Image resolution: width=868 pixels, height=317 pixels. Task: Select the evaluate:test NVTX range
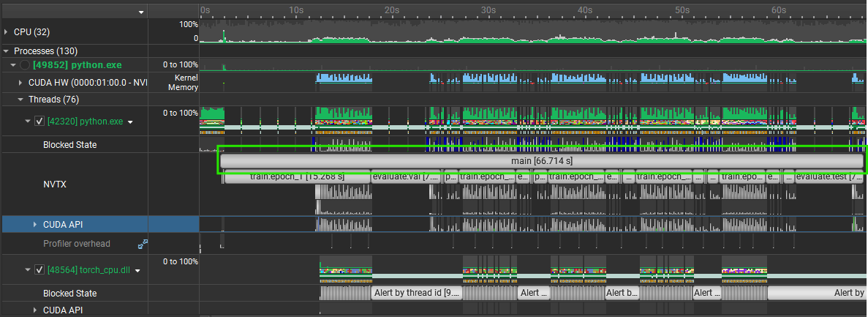(829, 176)
